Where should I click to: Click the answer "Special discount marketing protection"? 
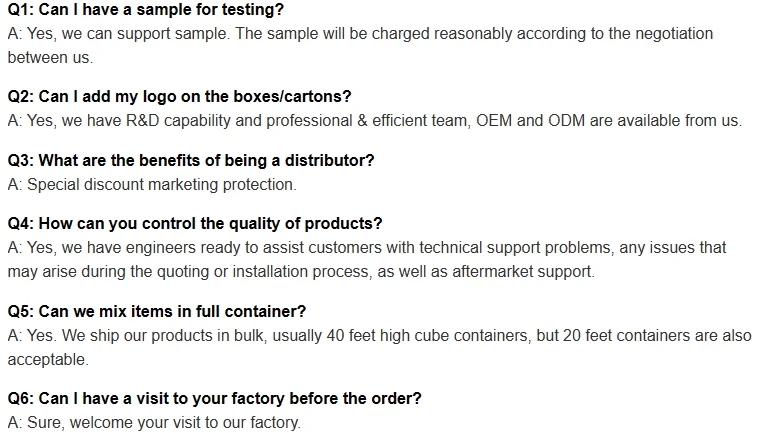coord(160,184)
